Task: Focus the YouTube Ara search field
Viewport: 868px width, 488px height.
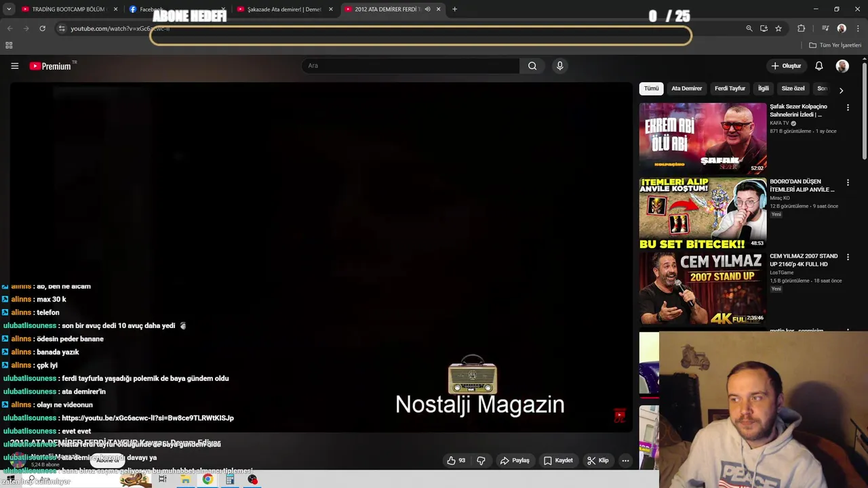Action: (410, 66)
